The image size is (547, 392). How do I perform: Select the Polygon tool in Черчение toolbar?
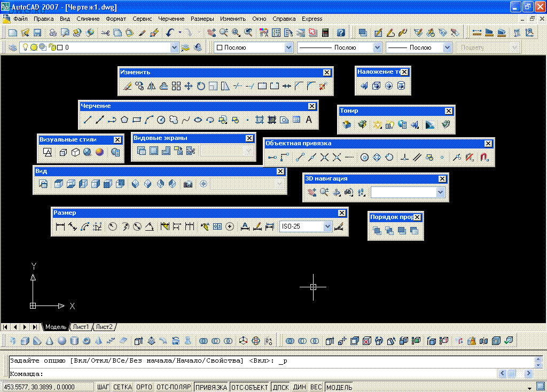coord(124,120)
